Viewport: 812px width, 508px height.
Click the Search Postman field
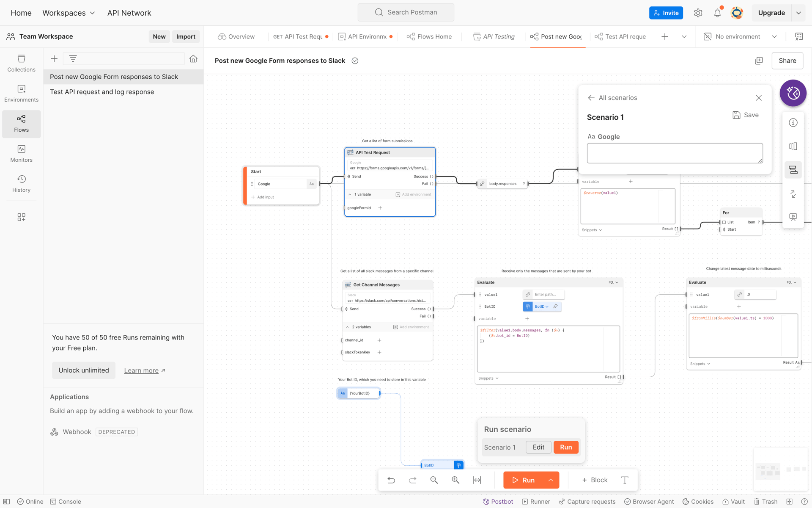tap(406, 12)
